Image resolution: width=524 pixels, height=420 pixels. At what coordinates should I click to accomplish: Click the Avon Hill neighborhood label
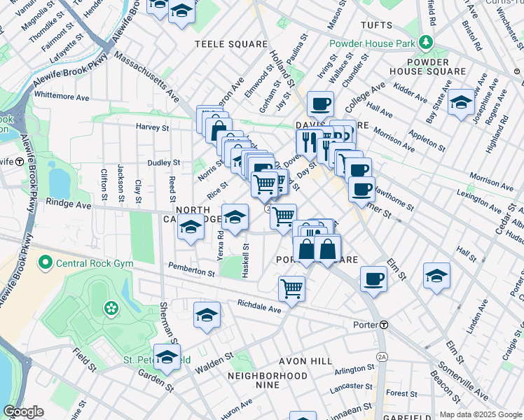click(305, 361)
